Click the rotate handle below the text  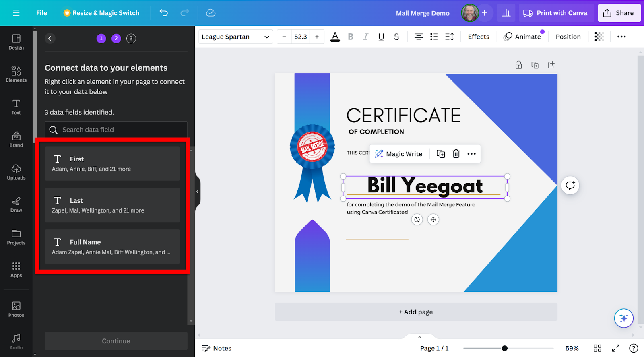tap(417, 219)
